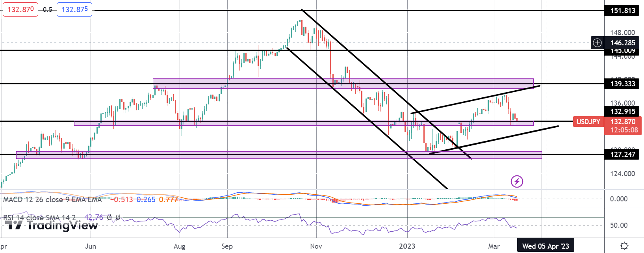644x253 pixels.
Task: Click the current price 132.870 label
Action: (623, 122)
